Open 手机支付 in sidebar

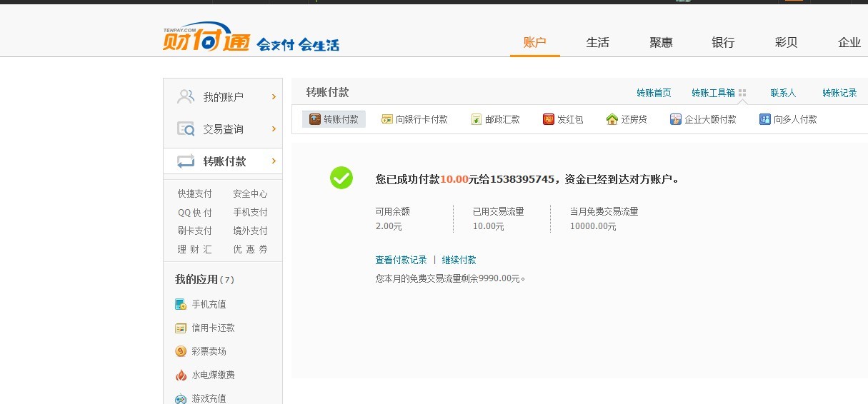[x=250, y=212]
